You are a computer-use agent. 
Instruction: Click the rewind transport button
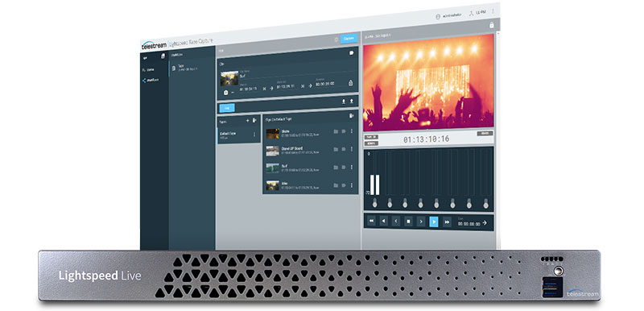pyautogui.click(x=371, y=222)
